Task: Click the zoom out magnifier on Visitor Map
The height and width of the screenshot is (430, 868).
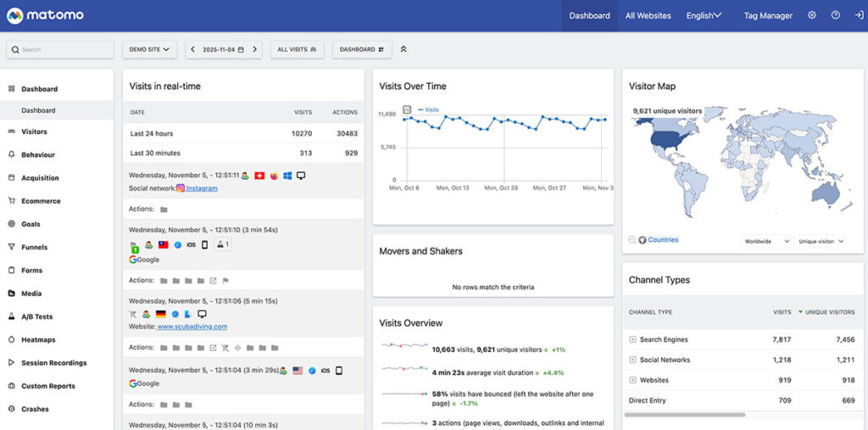Action: click(x=632, y=240)
